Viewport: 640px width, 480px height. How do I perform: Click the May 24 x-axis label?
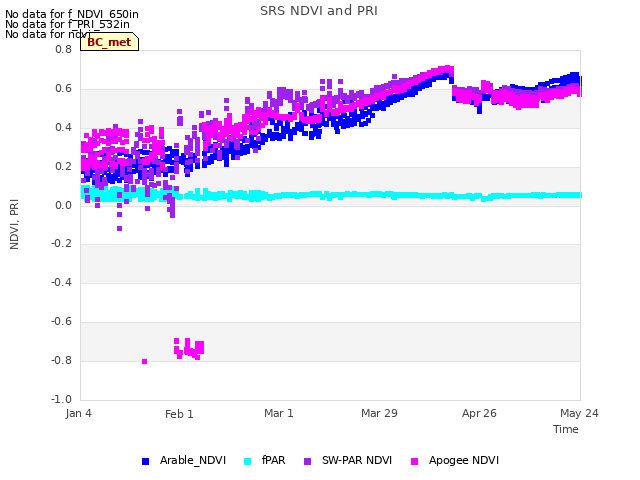pyautogui.click(x=579, y=413)
